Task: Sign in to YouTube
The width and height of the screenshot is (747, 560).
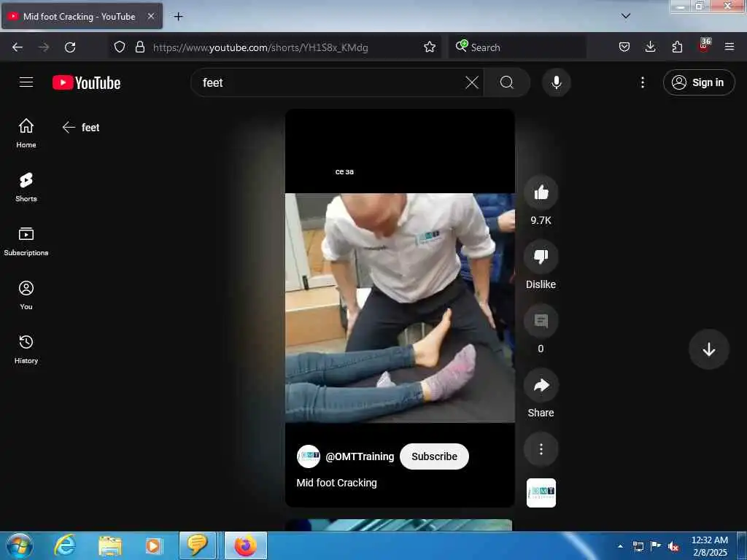Action: (x=698, y=82)
